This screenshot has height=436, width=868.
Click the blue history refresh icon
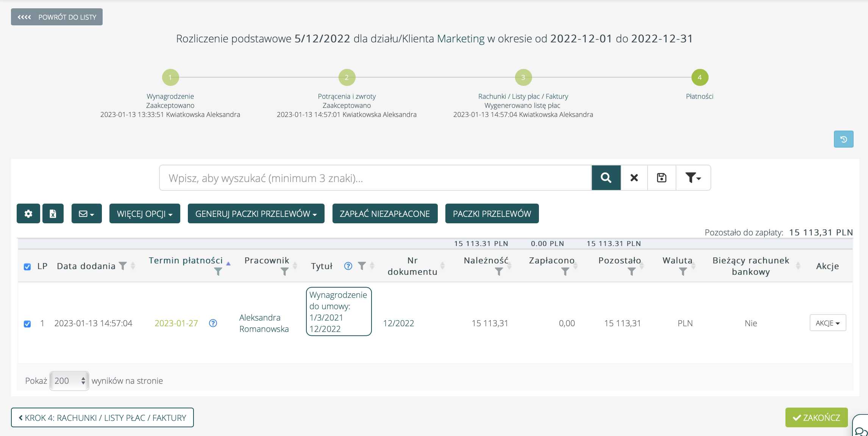pos(843,139)
